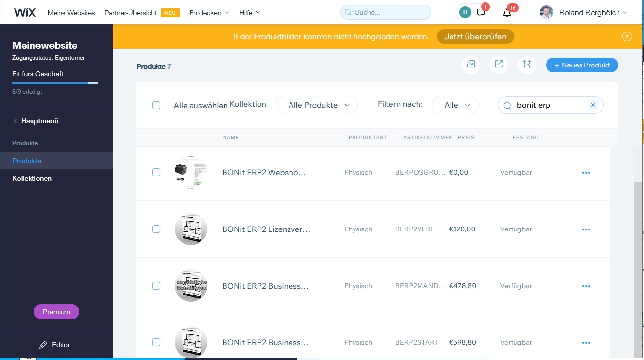
Task: Tick the Alle auswählen checkbox
Action: tap(156, 105)
